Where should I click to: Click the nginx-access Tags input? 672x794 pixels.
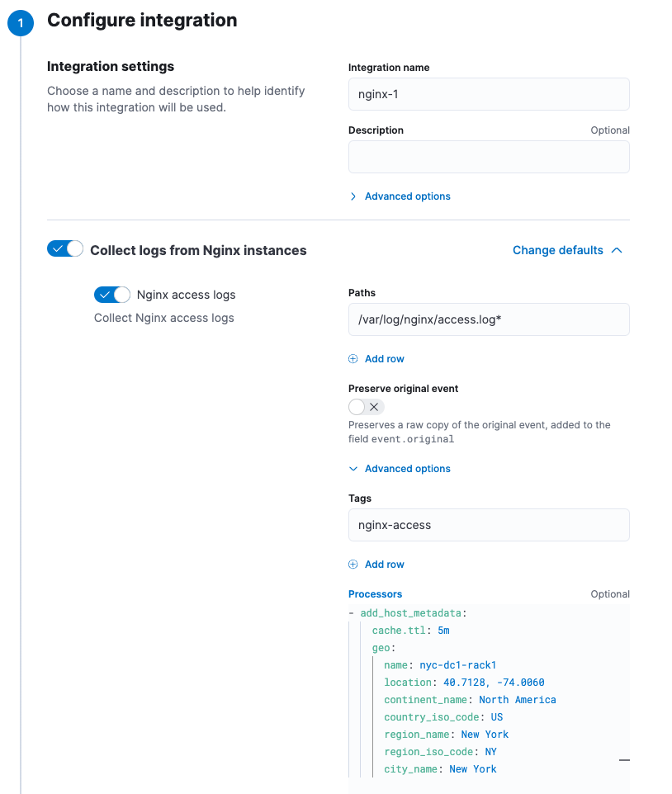pyautogui.click(x=489, y=525)
